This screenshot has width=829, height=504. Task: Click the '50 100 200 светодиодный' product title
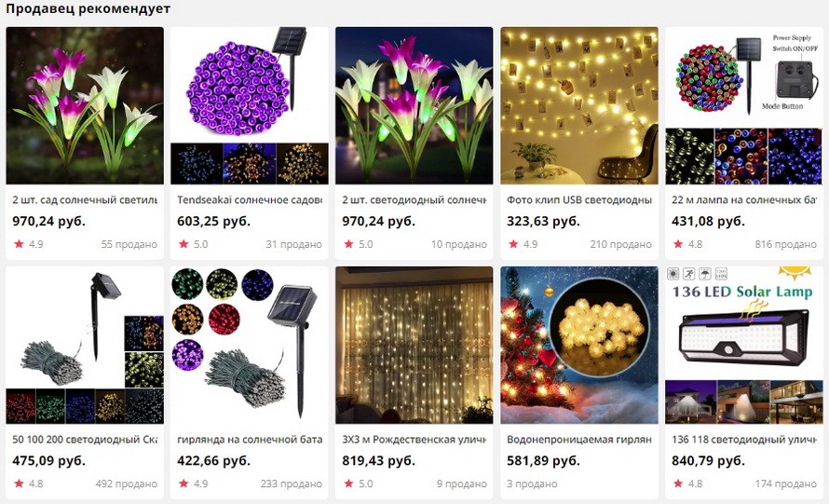point(85,440)
